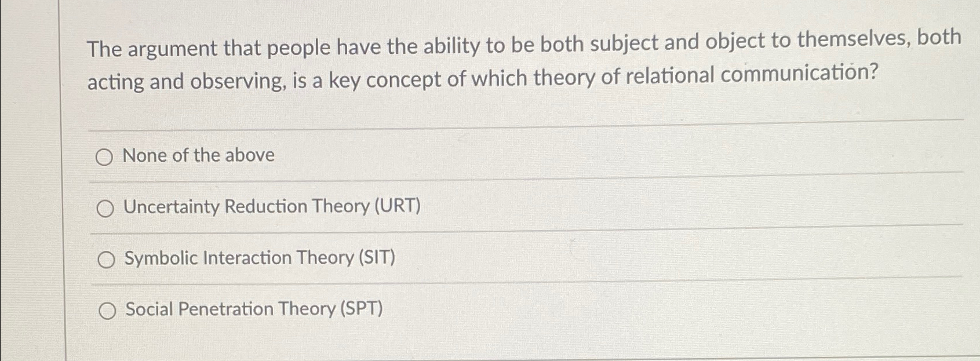This screenshot has height=361, width=980.
Task: Click the "Symbolic Interaction Theory" answer text
Action: pyautogui.click(x=239, y=258)
